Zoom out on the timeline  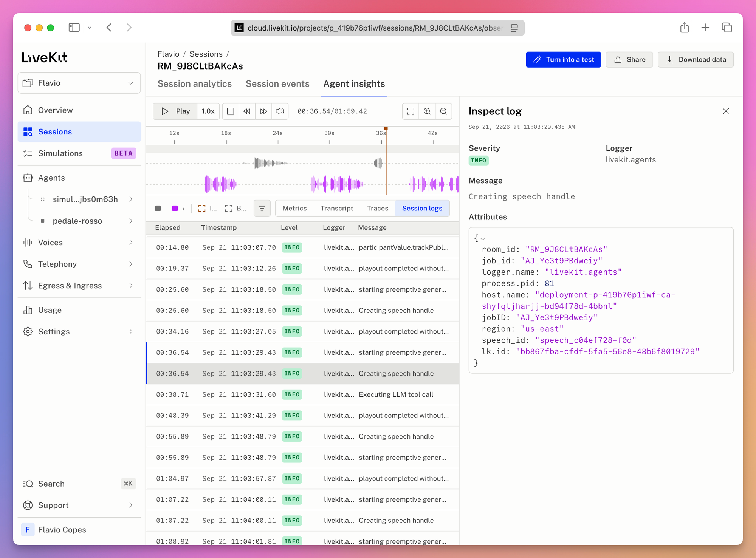444,111
